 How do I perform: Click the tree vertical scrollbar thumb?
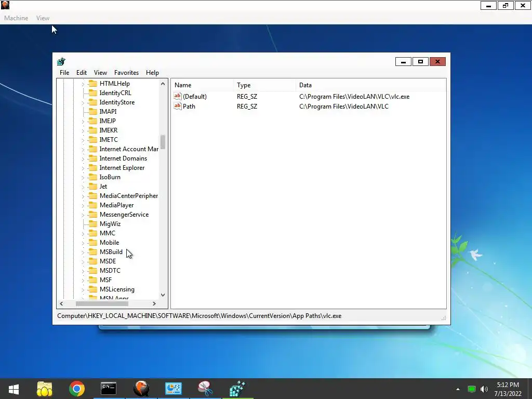pos(163,142)
